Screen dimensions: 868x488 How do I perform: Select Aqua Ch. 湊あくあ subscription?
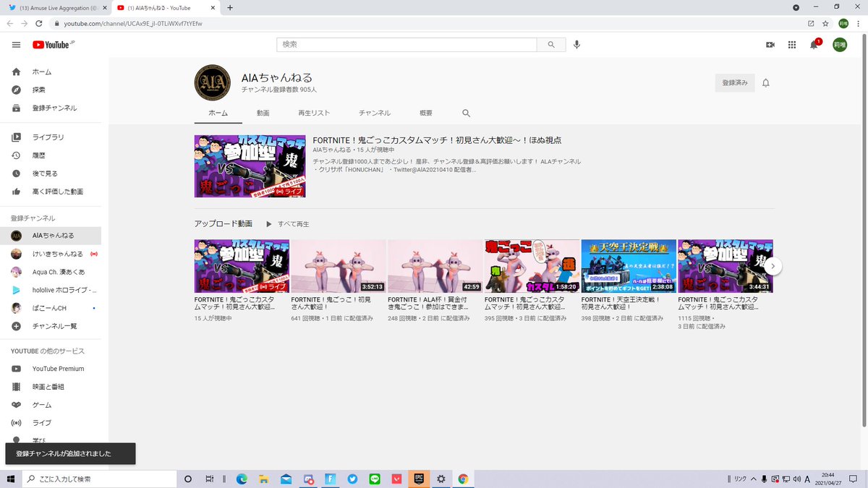pos(51,271)
